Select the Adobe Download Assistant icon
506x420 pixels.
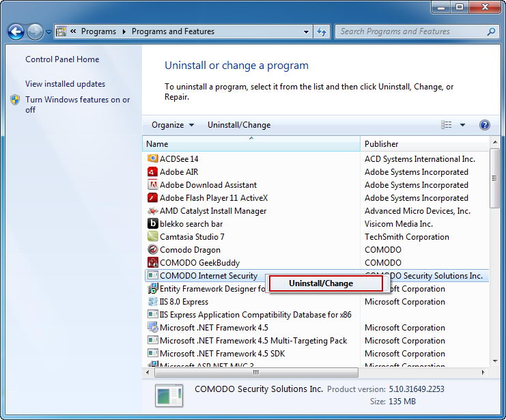153,184
